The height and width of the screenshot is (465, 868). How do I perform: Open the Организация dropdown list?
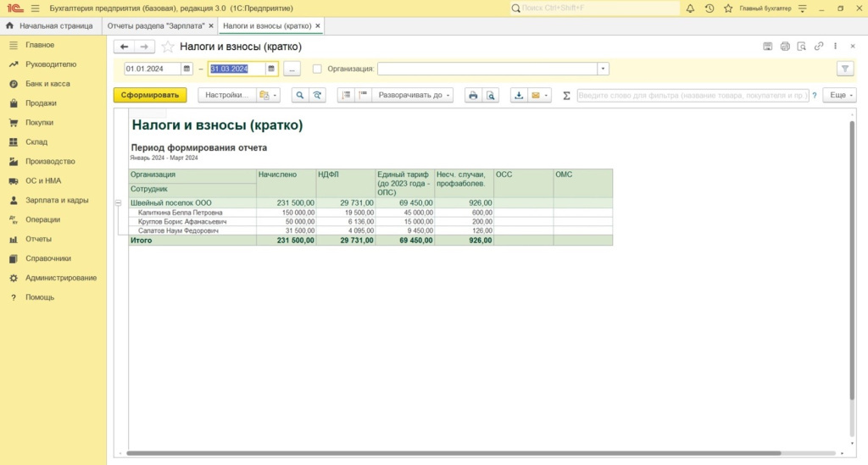[603, 69]
